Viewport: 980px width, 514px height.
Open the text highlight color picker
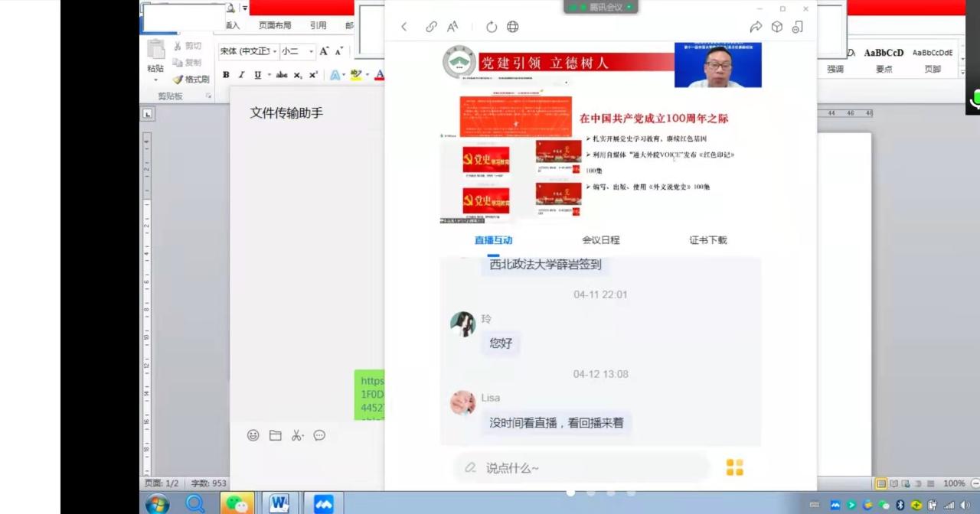[366, 75]
